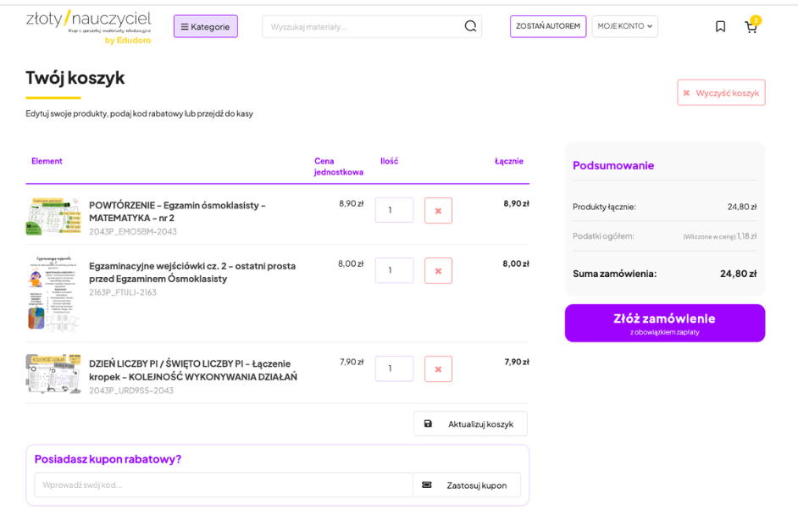Click product code '2043P_EMO5BM-2043'

(133, 231)
